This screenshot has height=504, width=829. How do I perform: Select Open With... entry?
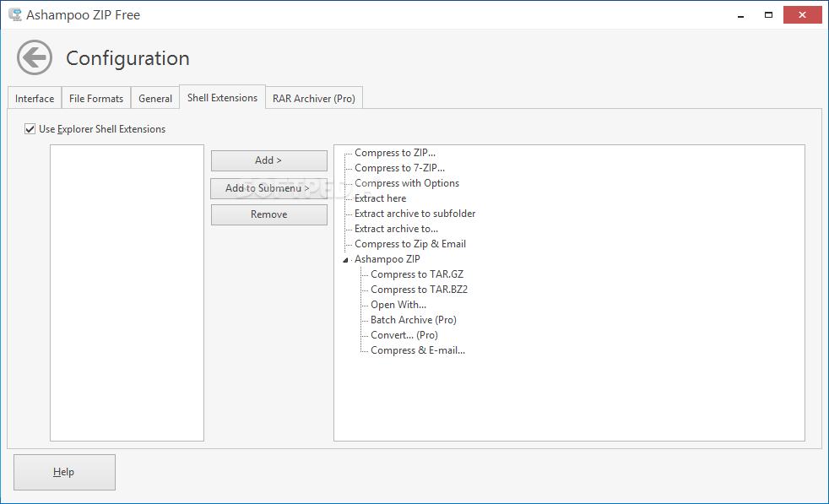tap(398, 305)
